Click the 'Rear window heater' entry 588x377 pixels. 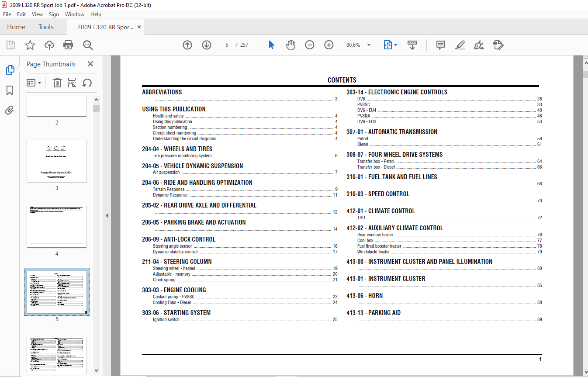click(375, 235)
